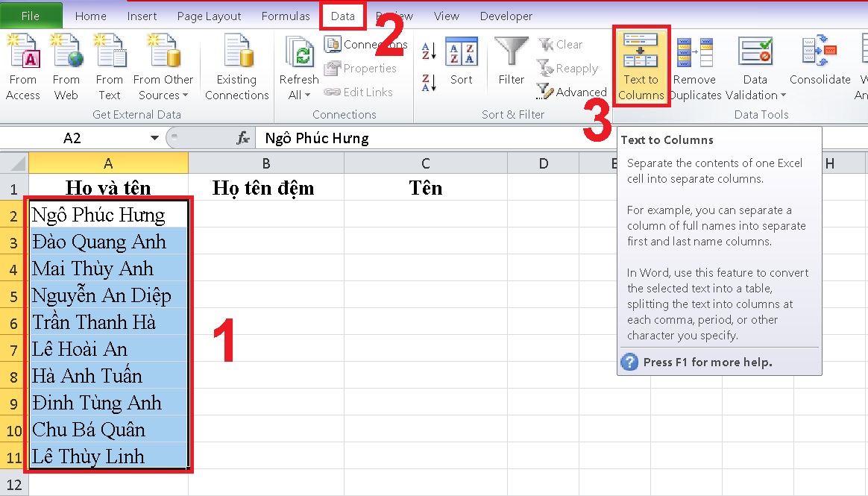This screenshot has width=868, height=496.
Task: Clear the current filter
Action: 560,44
